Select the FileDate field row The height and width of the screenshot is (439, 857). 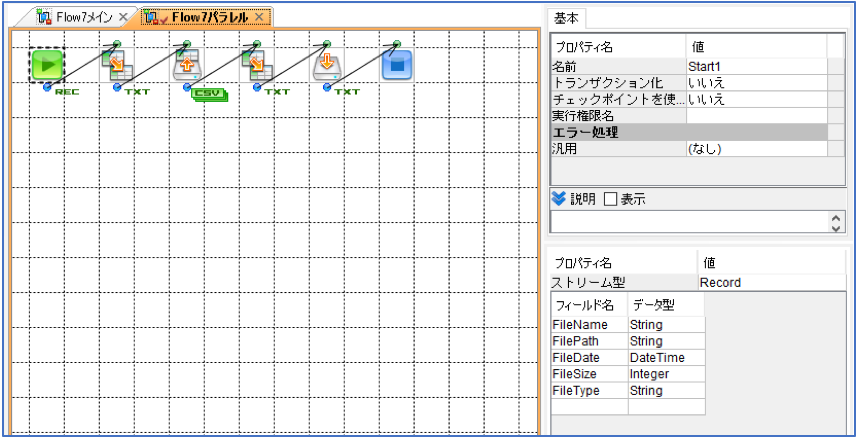(628, 358)
